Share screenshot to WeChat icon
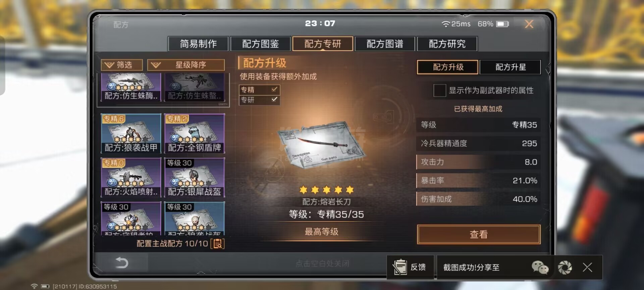 pyautogui.click(x=540, y=268)
